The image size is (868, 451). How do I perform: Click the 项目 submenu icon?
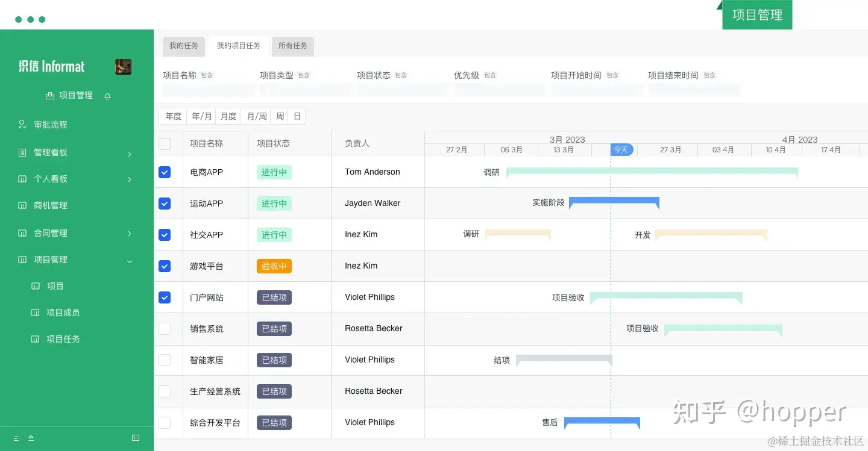click(36, 286)
